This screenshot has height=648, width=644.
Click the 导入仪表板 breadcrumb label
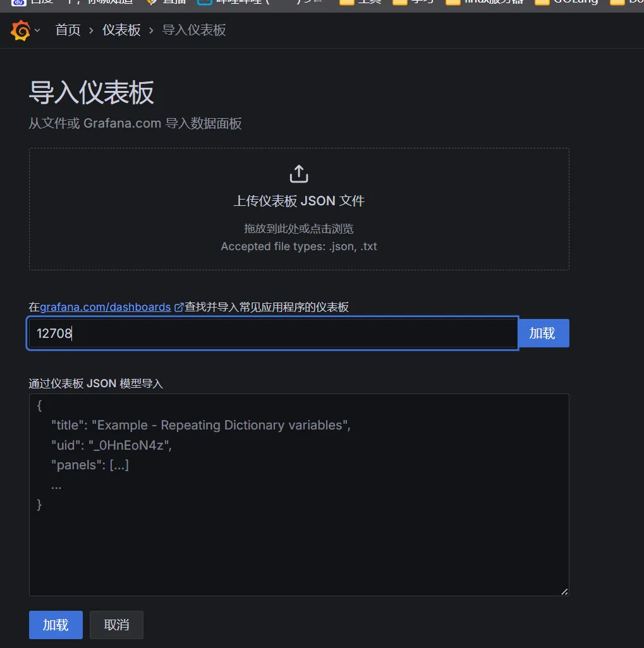tap(194, 30)
